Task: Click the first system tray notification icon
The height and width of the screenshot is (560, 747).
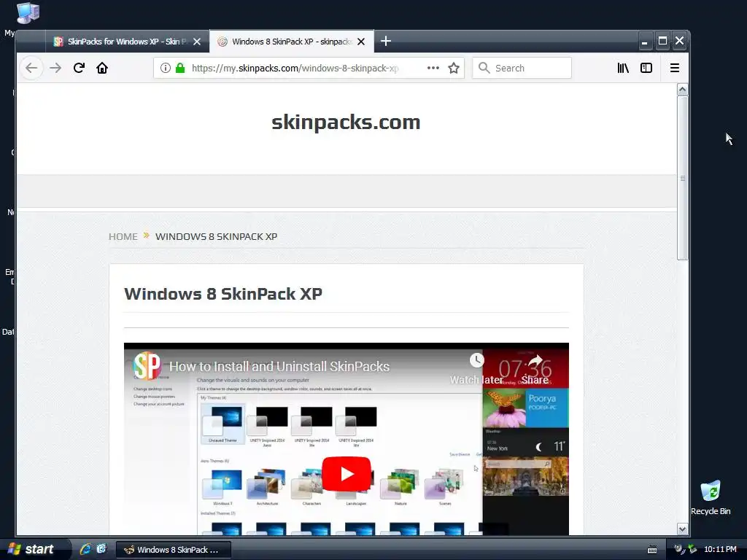Action: (x=679, y=550)
